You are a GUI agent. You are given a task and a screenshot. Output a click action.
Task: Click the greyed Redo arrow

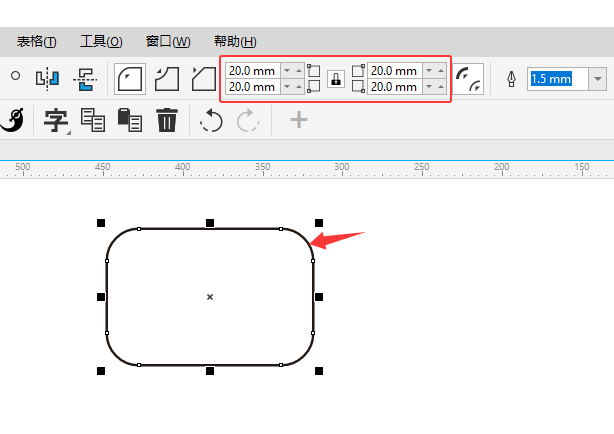tap(248, 120)
